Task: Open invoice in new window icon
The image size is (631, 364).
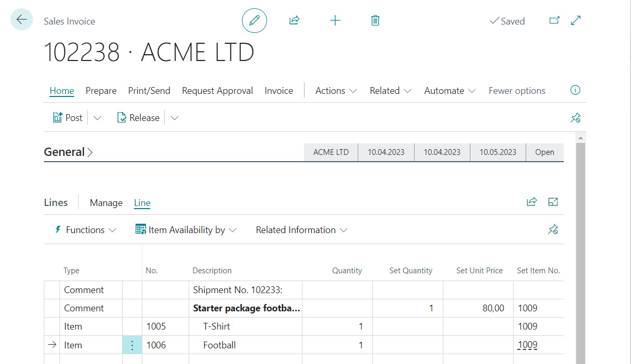Action: click(x=555, y=20)
